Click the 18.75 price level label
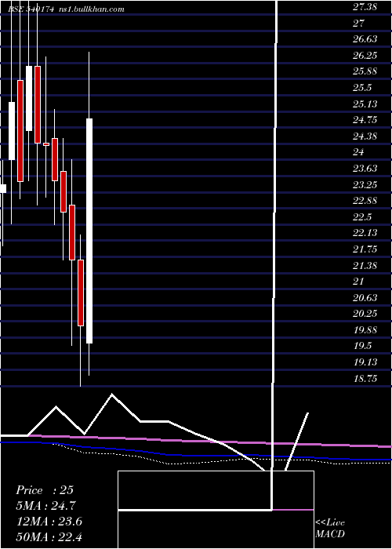The width and height of the screenshot is (392, 549). (365, 379)
